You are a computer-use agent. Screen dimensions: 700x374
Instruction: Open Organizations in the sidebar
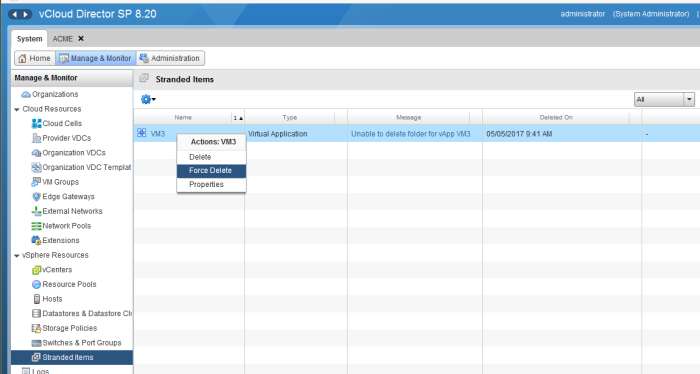click(55, 94)
